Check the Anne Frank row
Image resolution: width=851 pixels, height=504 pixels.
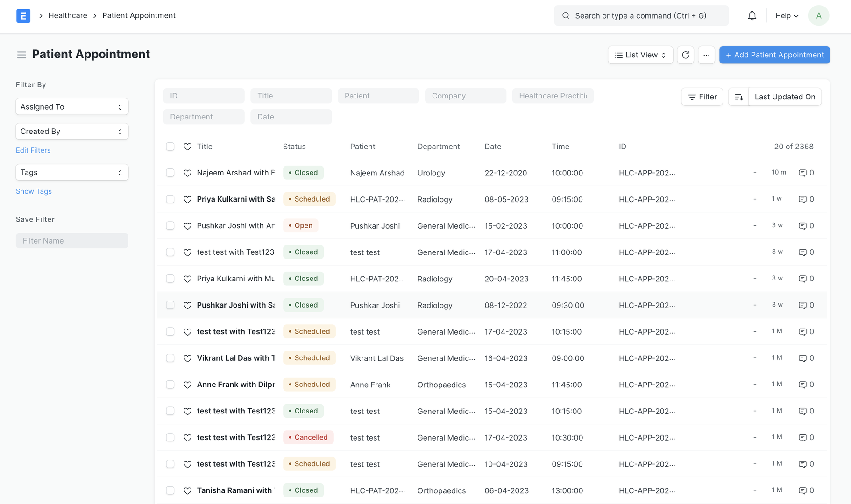pos(170,385)
